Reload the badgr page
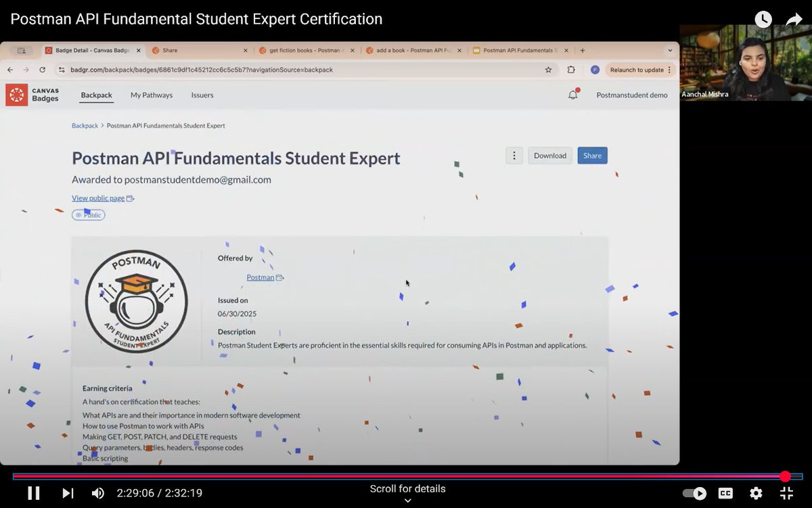This screenshot has height=508, width=812. click(42, 70)
